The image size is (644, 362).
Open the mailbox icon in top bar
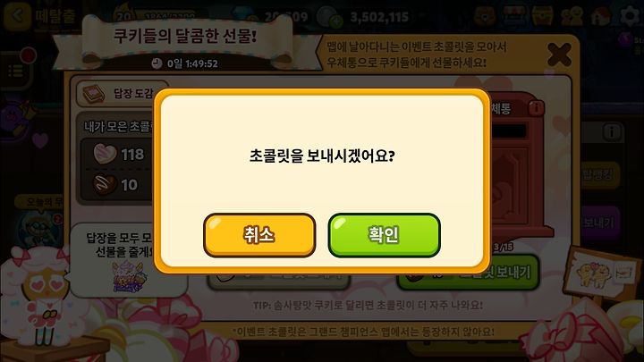(485, 16)
